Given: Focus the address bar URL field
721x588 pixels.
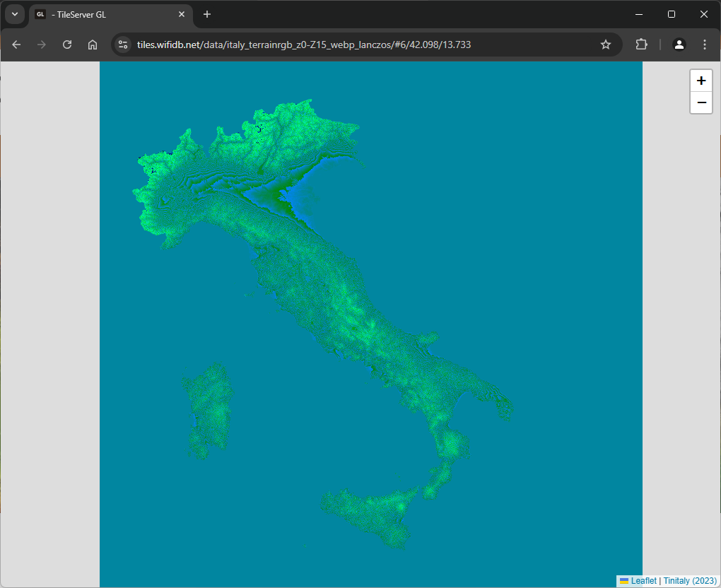Looking at the screenshot, I should pos(353,45).
